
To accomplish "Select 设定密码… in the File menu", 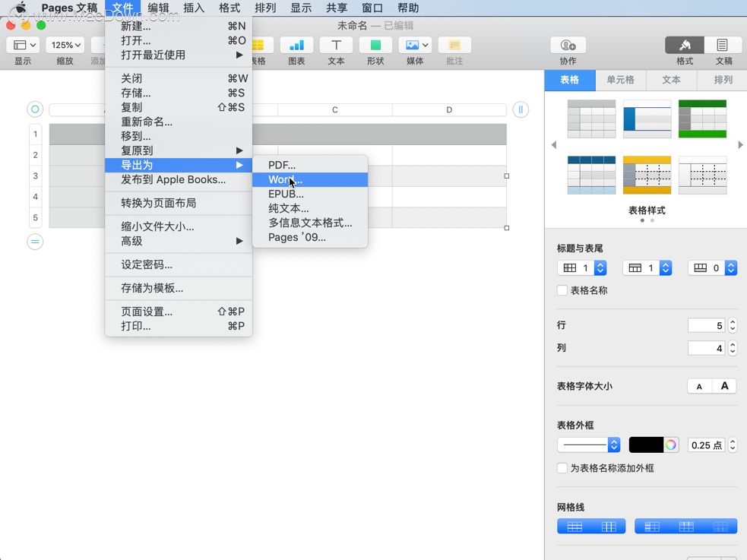I will pos(179,264).
